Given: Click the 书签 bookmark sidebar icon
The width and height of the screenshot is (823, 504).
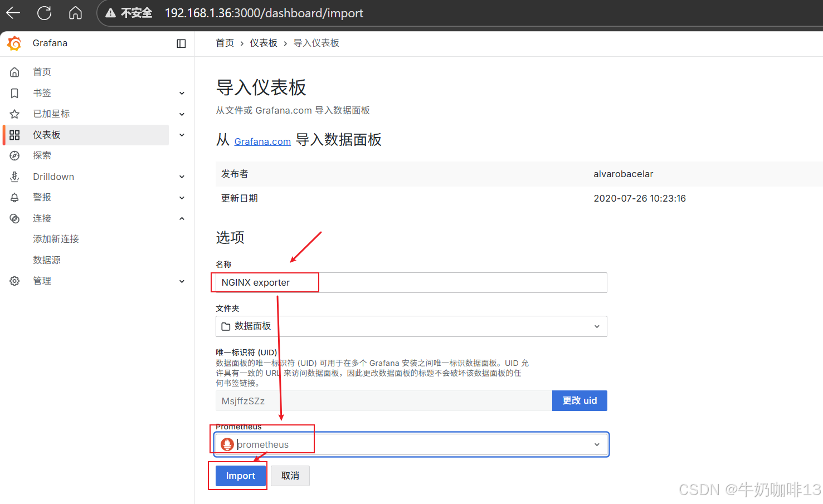Looking at the screenshot, I should point(14,93).
